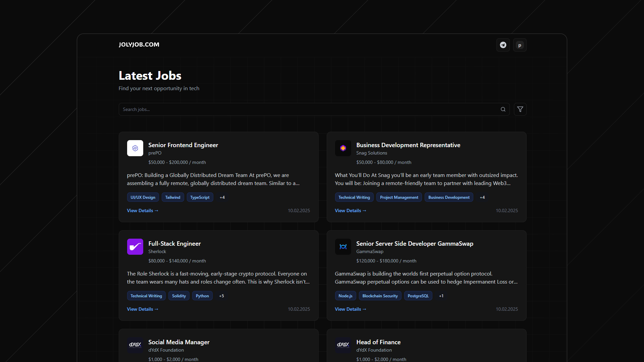Viewport: 644px width, 362px height.
Task: Go to JOLYJOB.COM home logo
Action: pos(139,45)
